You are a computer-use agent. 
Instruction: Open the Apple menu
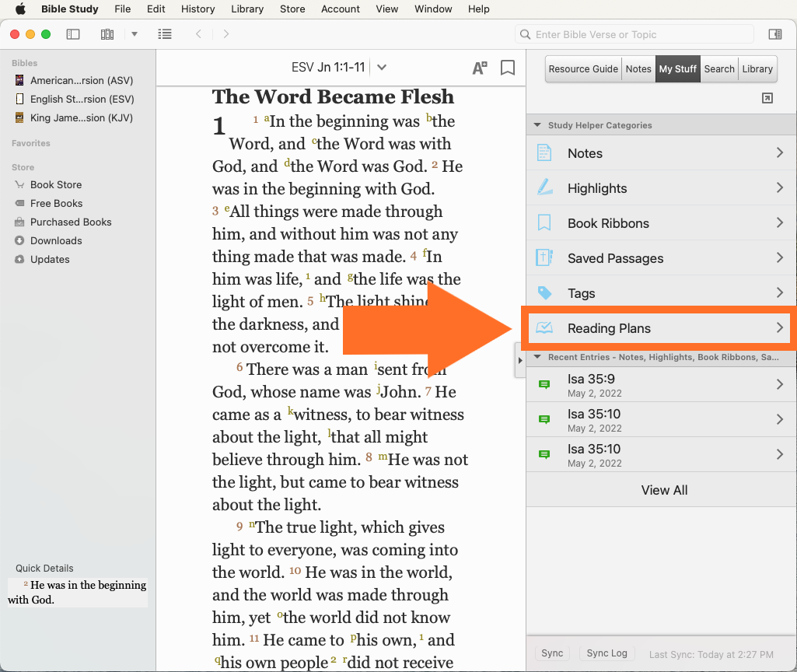[19, 9]
